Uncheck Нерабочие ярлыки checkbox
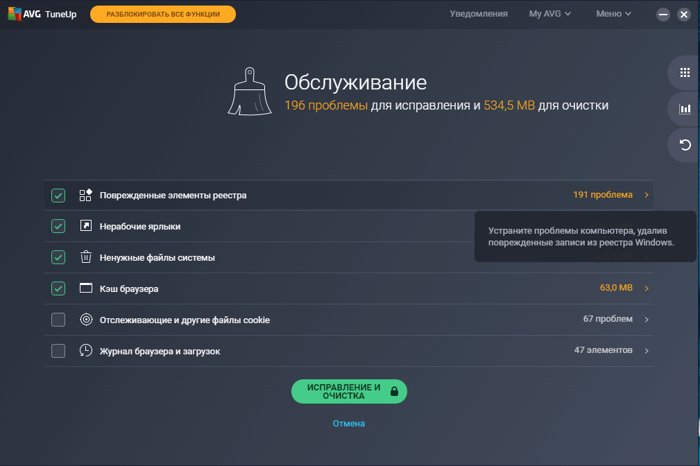 tap(58, 226)
